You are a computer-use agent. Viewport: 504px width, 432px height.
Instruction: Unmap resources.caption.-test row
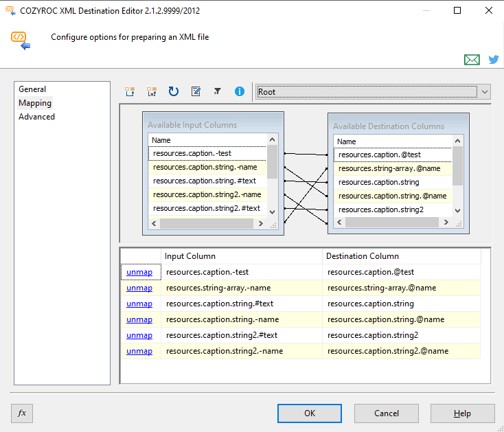(x=139, y=272)
